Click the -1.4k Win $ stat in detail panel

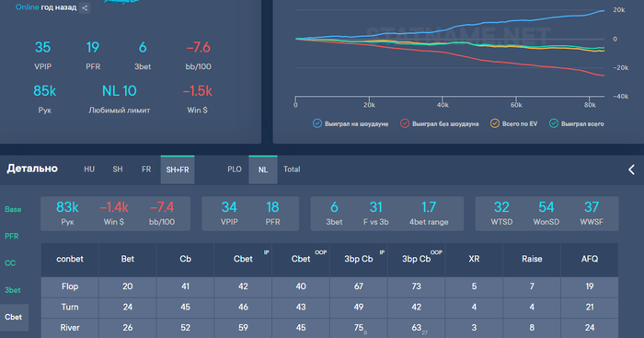point(114,214)
